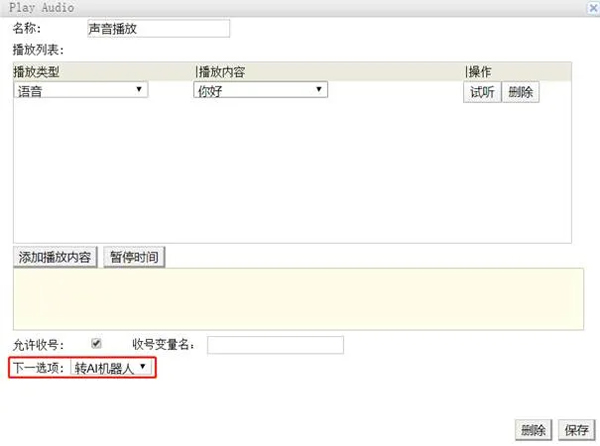Viewport: 600px width, 446px height.
Task: Click the 操作 column header
Action: click(480, 72)
